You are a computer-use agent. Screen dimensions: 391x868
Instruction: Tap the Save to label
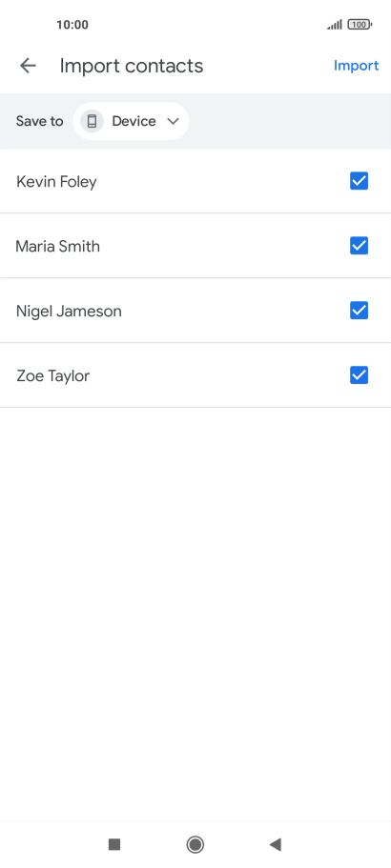(39, 121)
